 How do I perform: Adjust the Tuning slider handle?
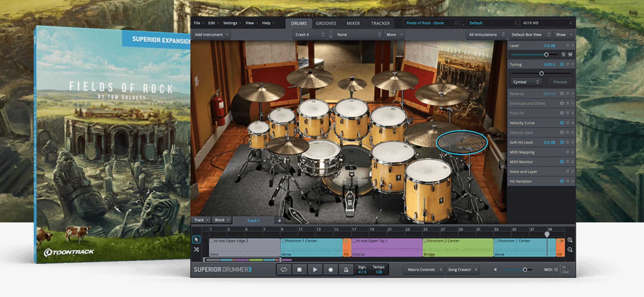[x=541, y=73]
